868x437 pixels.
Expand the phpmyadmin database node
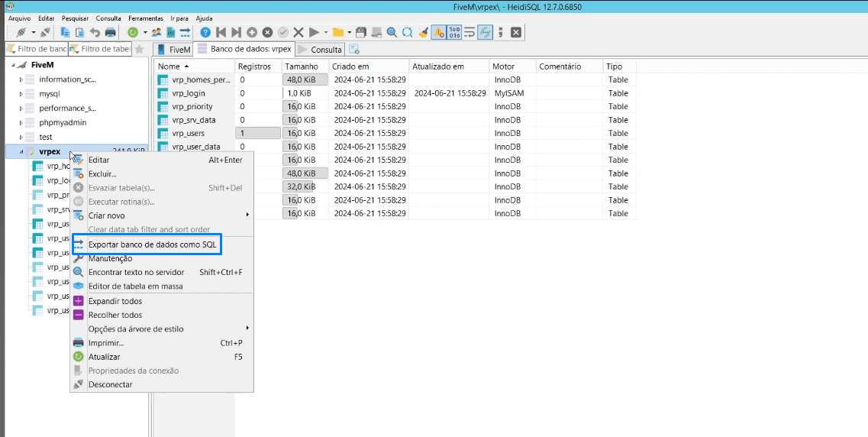click(x=21, y=122)
